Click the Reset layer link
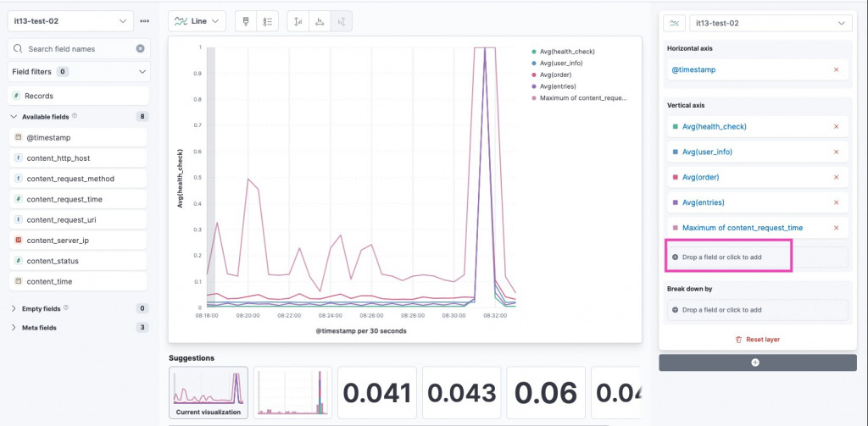The width and height of the screenshot is (868, 426). [757, 339]
